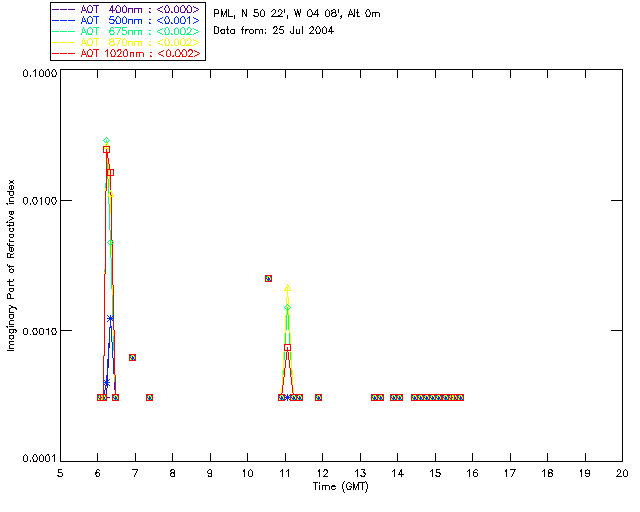Click the upper blue asterisk marker in the 6 GMT peak
The width and height of the screenshot is (640, 512).
coord(110,318)
